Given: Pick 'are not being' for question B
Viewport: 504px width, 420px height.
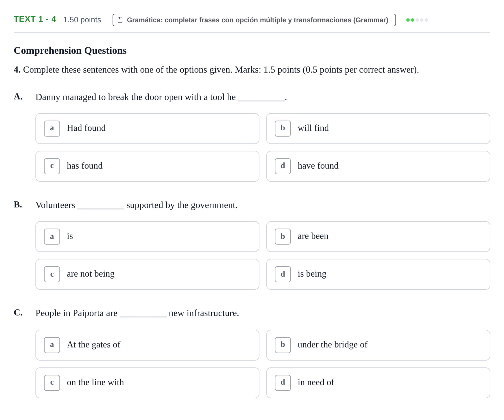Looking at the screenshot, I should [147, 274].
